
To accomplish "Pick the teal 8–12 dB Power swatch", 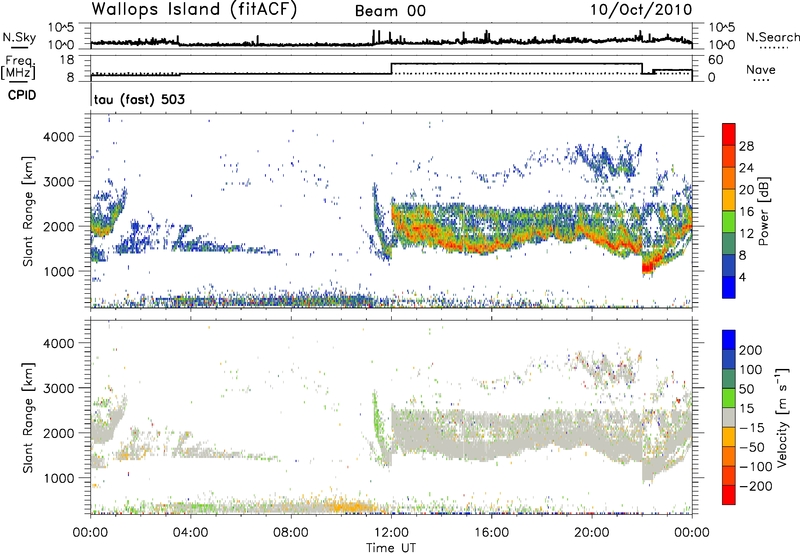I will [729, 243].
